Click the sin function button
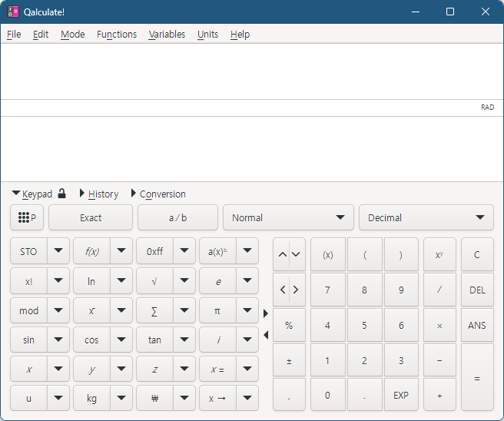The width and height of the screenshot is (504, 421). (x=28, y=340)
